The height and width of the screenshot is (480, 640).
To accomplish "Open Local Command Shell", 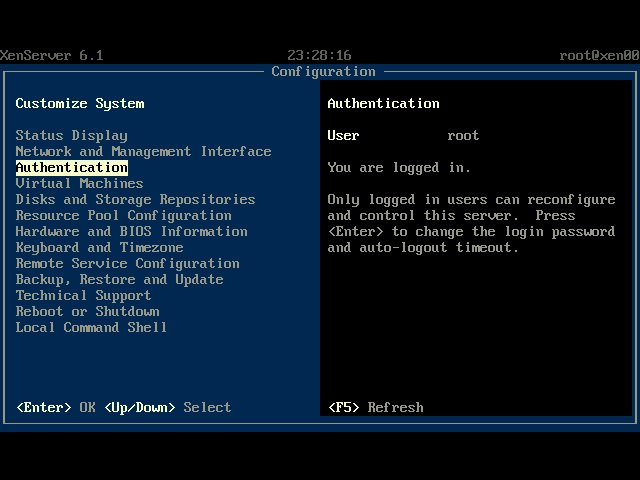I will coord(91,327).
